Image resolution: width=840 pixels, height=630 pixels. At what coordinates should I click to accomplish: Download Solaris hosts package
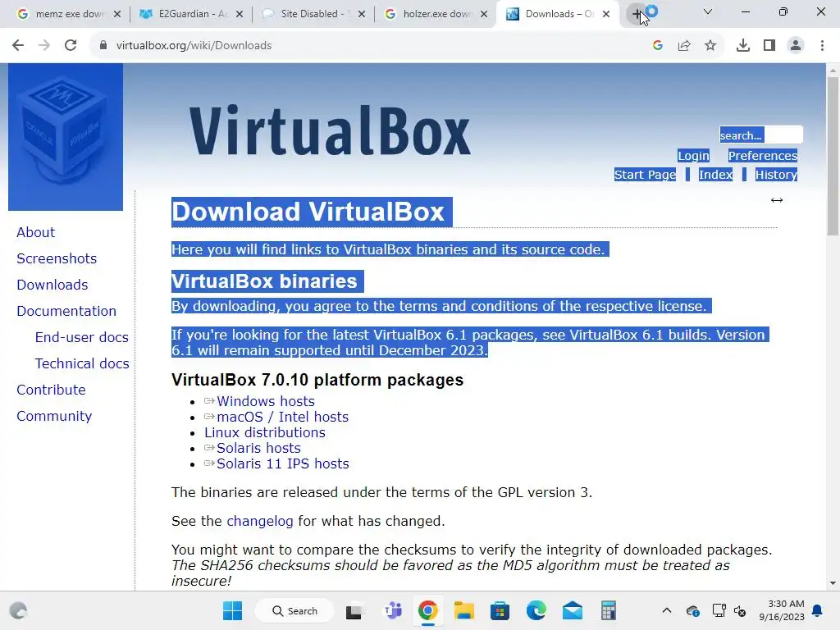point(258,448)
